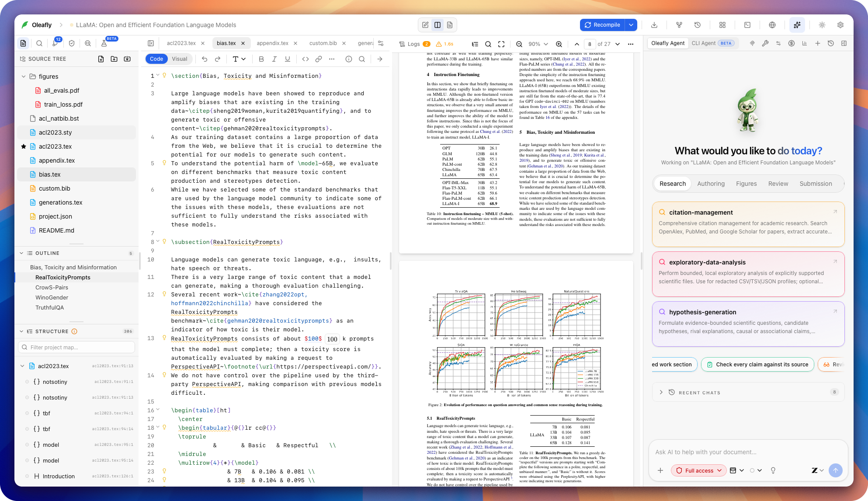Open the hypothesis-generation skill card
Viewport: 868px width, 501px height.
748,324
